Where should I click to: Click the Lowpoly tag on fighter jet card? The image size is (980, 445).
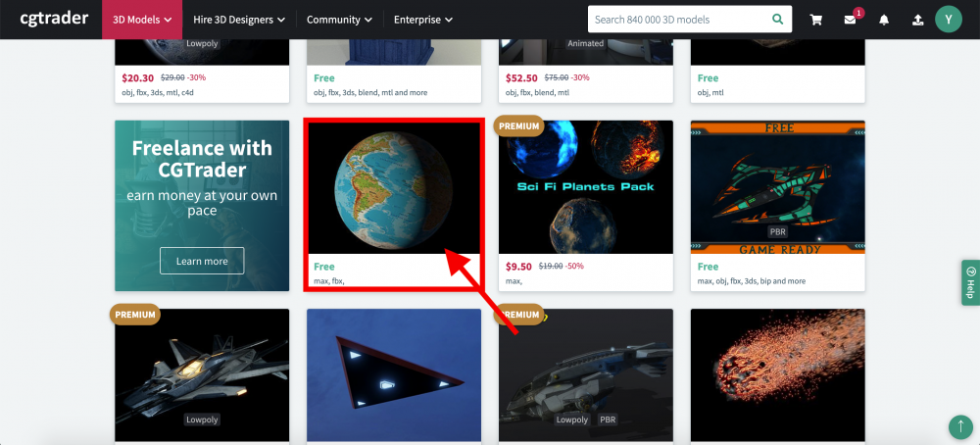[x=202, y=420]
